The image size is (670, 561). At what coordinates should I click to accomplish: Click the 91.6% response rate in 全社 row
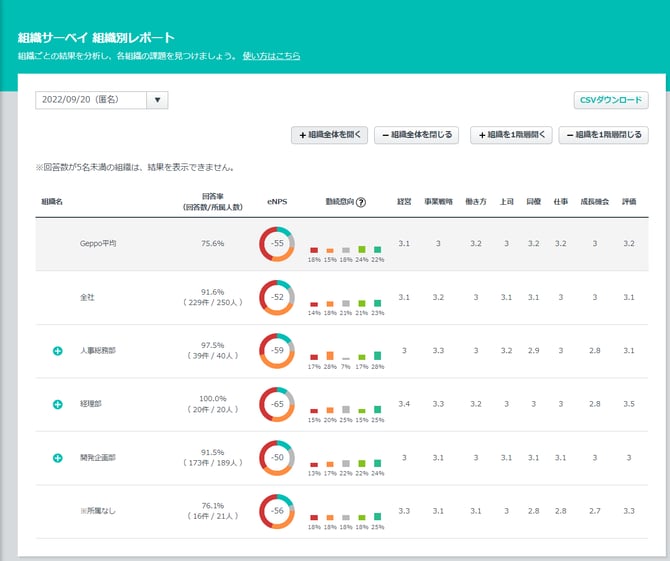click(x=213, y=292)
